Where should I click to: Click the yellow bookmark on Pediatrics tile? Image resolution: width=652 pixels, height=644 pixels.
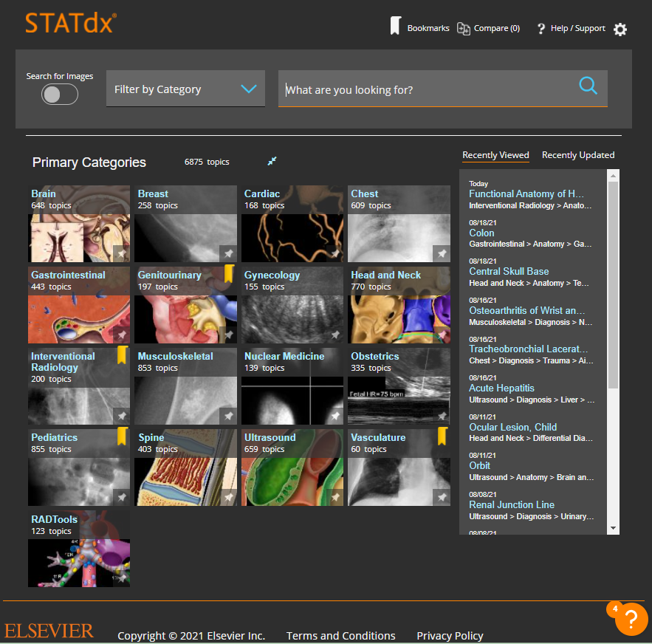[x=122, y=436]
